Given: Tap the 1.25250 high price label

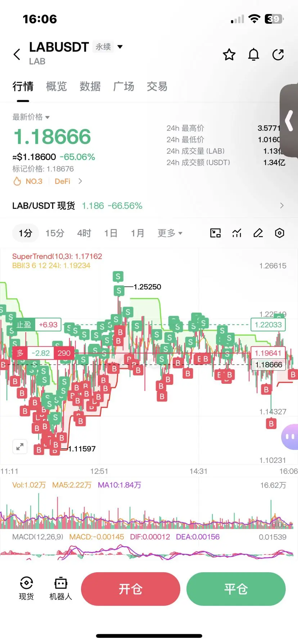Looking at the screenshot, I should 147,287.
